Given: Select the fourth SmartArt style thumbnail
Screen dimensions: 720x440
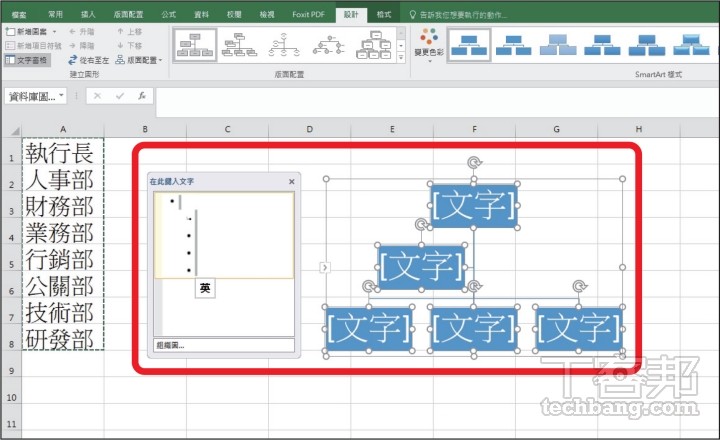Looking at the screenshot, I should 602,45.
